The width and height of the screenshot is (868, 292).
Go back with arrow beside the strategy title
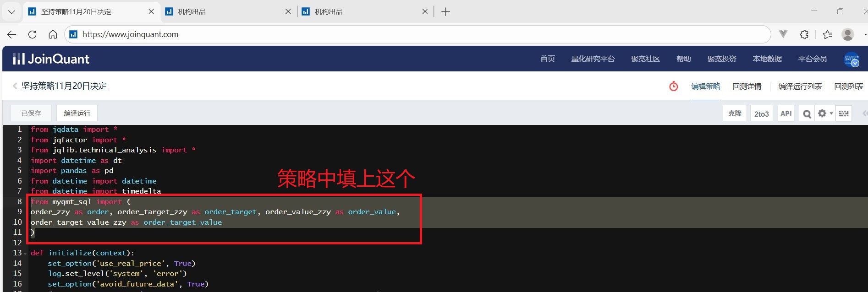pyautogui.click(x=15, y=86)
